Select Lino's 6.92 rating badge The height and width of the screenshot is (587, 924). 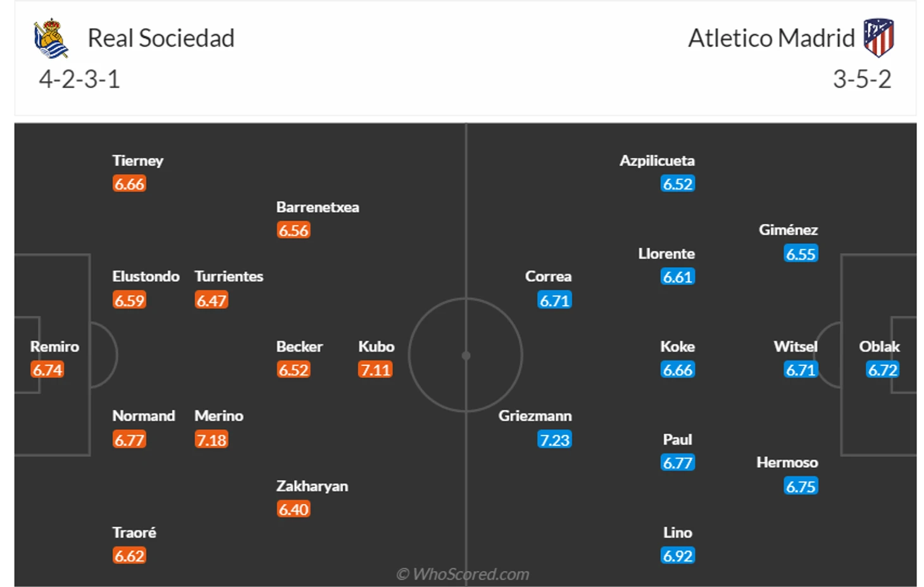(678, 556)
